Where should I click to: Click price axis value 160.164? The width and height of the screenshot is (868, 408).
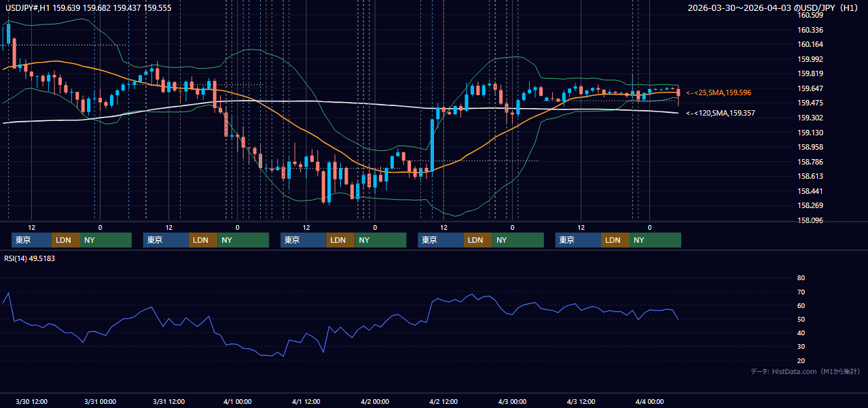[x=810, y=44]
